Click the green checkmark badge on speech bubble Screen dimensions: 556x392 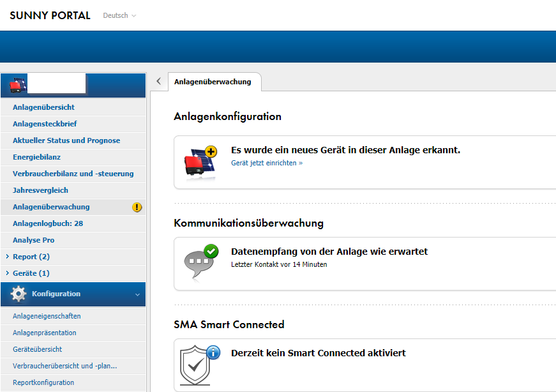tap(211, 251)
